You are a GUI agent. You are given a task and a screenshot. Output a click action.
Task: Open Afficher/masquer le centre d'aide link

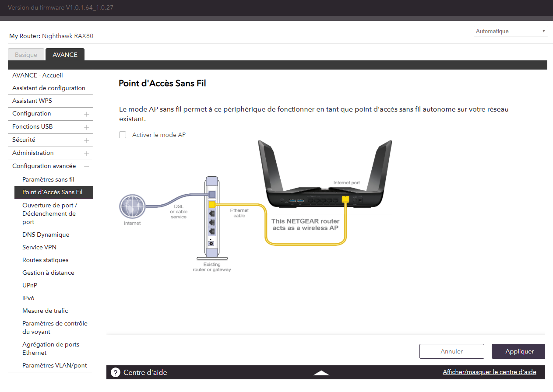click(x=489, y=372)
